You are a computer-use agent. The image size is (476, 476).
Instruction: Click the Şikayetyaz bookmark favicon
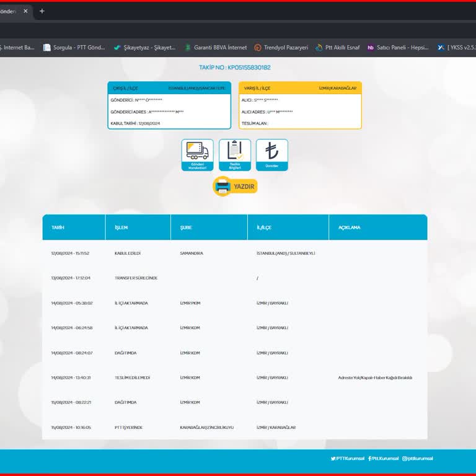click(117, 48)
